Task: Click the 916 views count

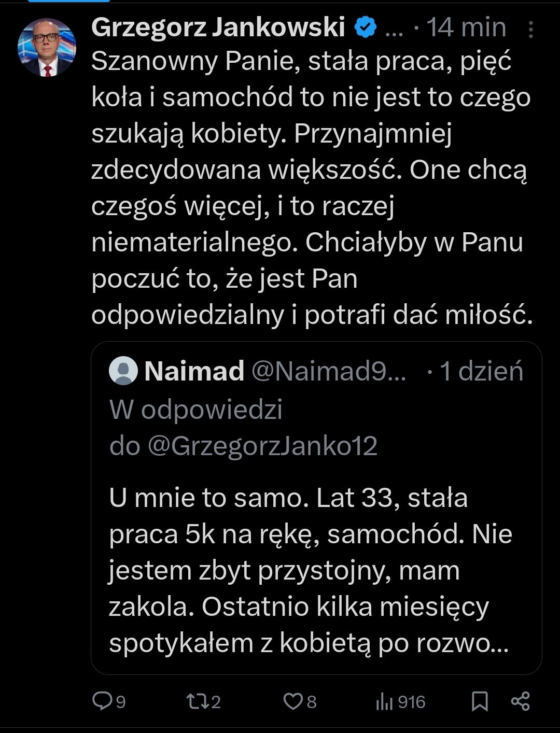Action: pos(412,702)
